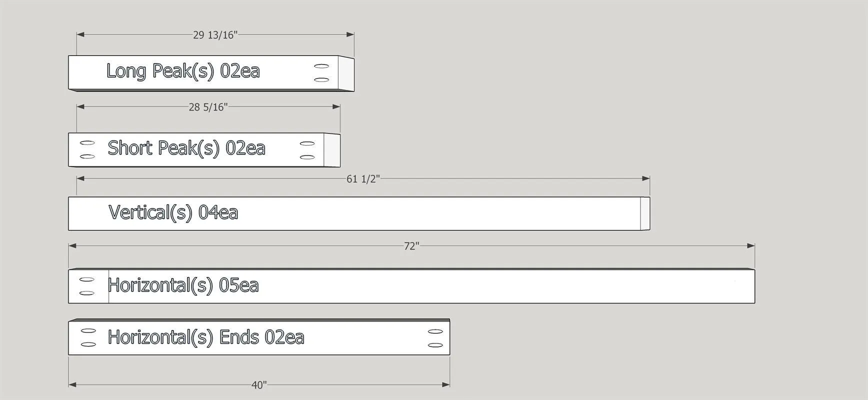Image resolution: width=868 pixels, height=400 pixels.
Task: Click lower pocket hole on Long Peak board
Action: point(321,79)
